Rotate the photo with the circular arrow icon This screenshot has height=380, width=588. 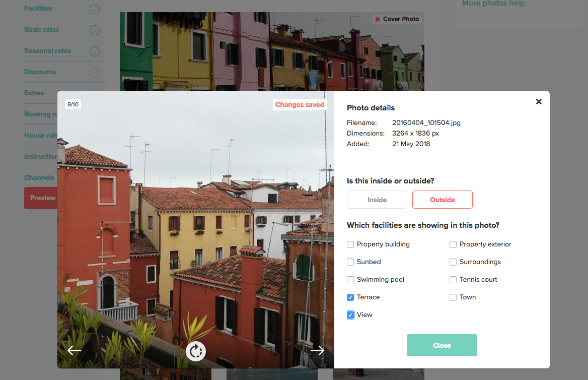point(196,351)
